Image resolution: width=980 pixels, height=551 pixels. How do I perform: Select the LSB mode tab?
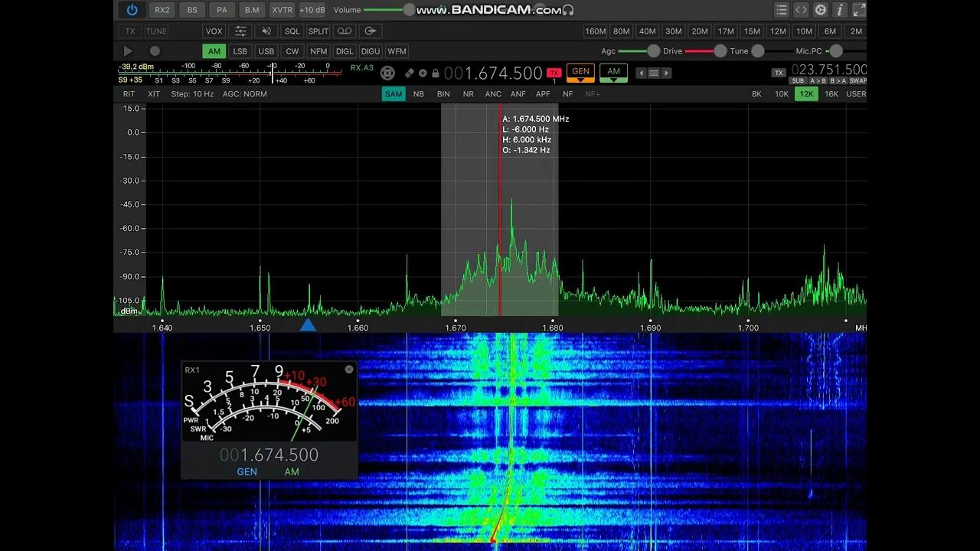point(240,51)
